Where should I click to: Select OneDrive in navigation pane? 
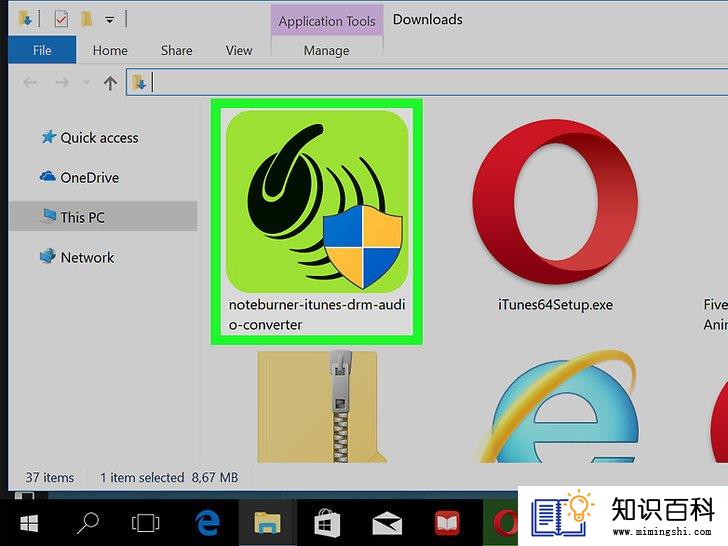[79, 177]
